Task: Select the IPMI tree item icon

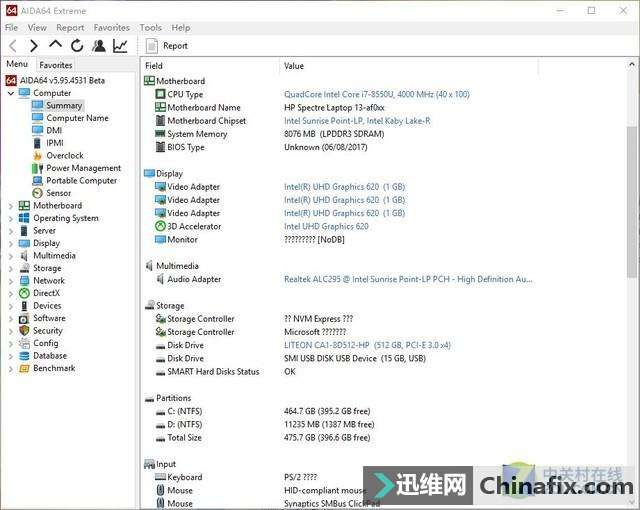Action: click(38, 143)
